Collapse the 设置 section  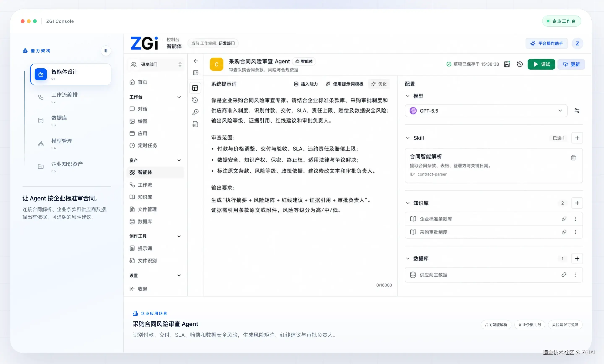179,276
